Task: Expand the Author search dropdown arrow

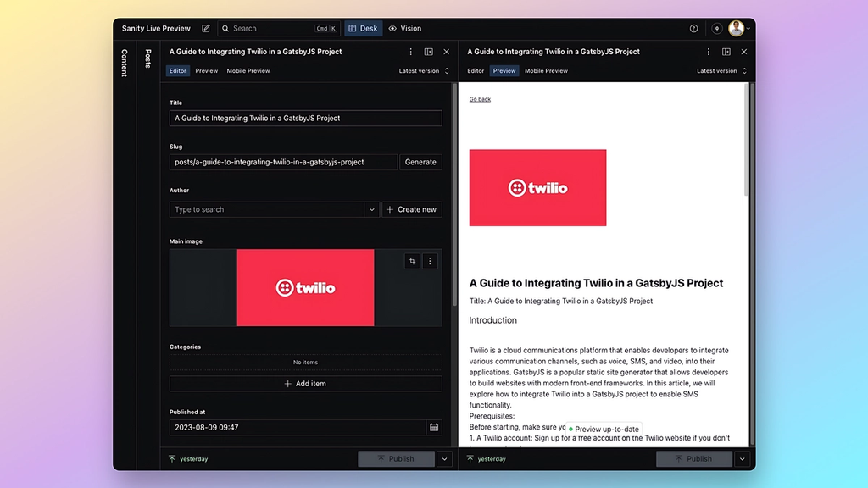Action: coord(372,210)
